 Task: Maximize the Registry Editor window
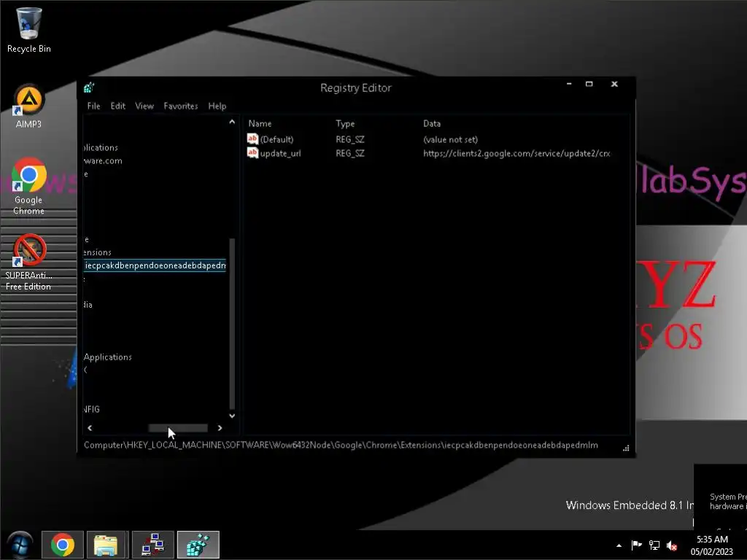click(589, 84)
